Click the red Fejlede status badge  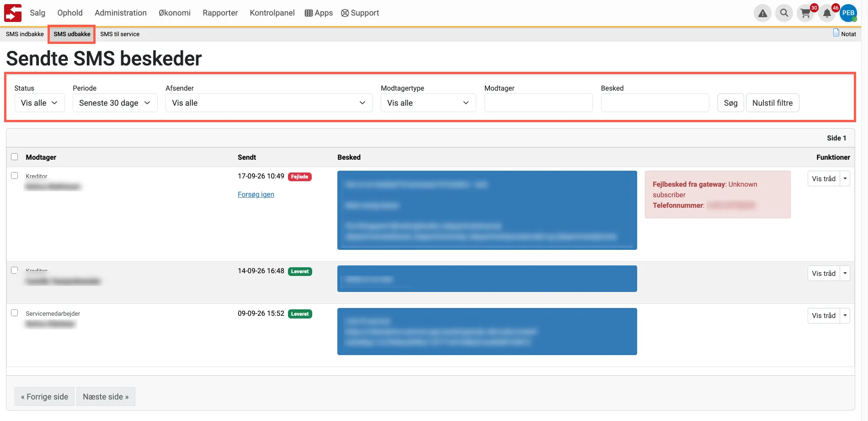[x=300, y=177]
